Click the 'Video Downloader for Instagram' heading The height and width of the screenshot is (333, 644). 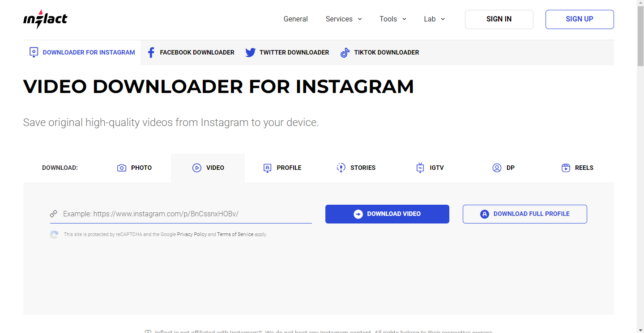218,86
